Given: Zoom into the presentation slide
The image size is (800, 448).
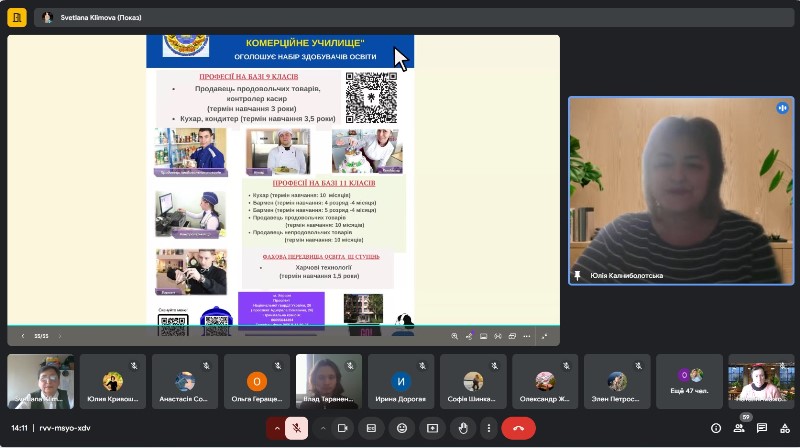Looking at the screenshot, I should coord(455,336).
